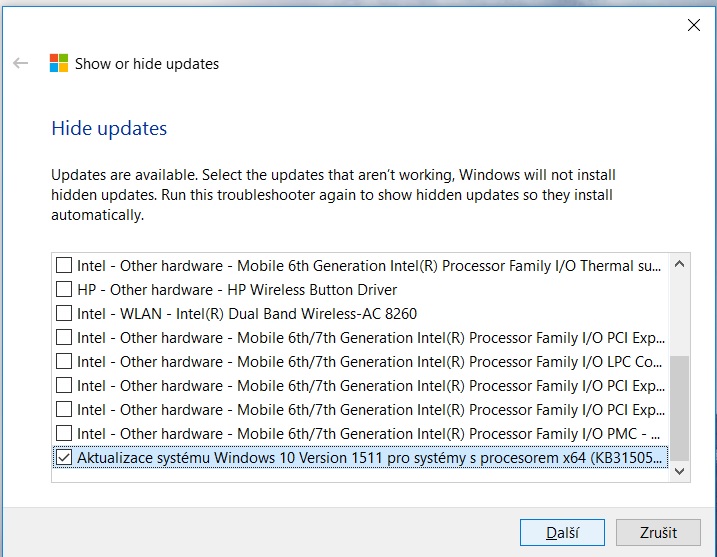Cancel with the Zrušit button
Viewport: 717px width, 557px height.
(x=658, y=532)
